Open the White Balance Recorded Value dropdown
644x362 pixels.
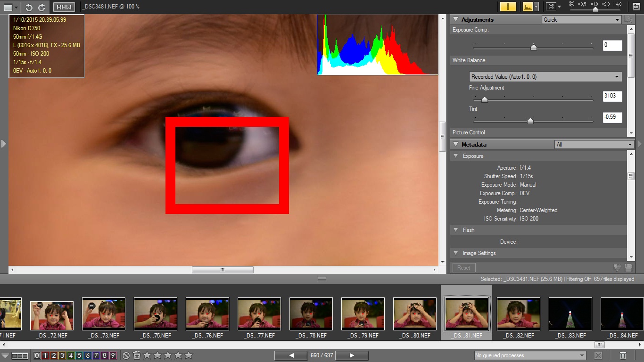click(545, 77)
